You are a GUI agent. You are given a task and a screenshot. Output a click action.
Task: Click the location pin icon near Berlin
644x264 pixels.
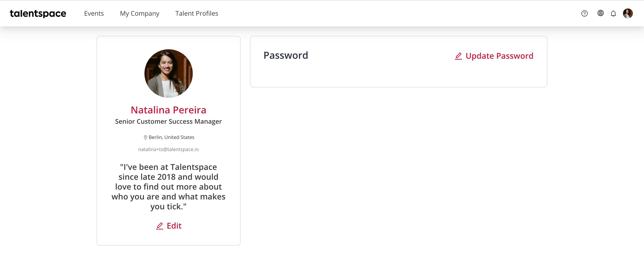click(146, 137)
